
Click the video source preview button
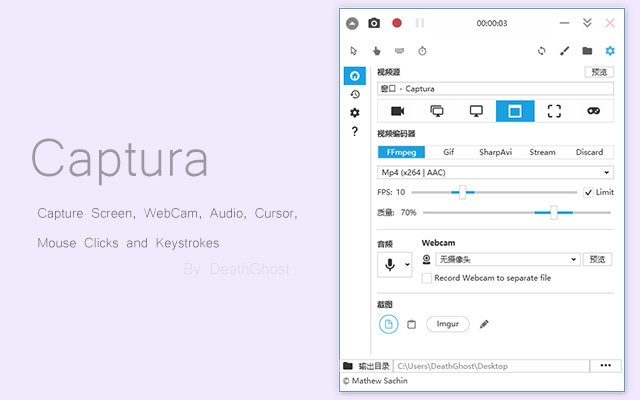599,72
